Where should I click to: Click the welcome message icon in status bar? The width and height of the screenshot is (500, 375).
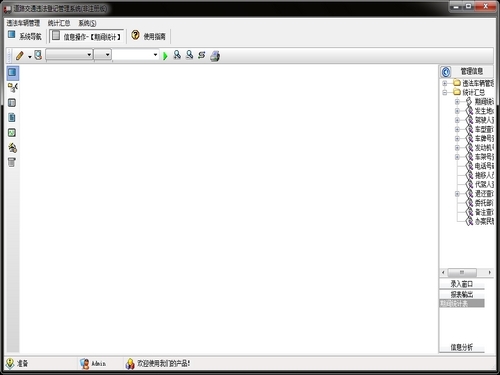coord(130,364)
